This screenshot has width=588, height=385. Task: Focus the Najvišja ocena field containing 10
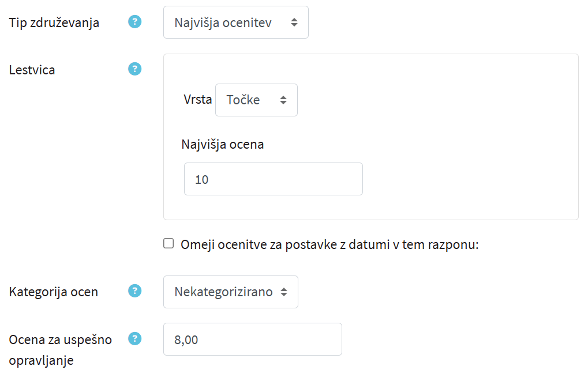[273, 179]
